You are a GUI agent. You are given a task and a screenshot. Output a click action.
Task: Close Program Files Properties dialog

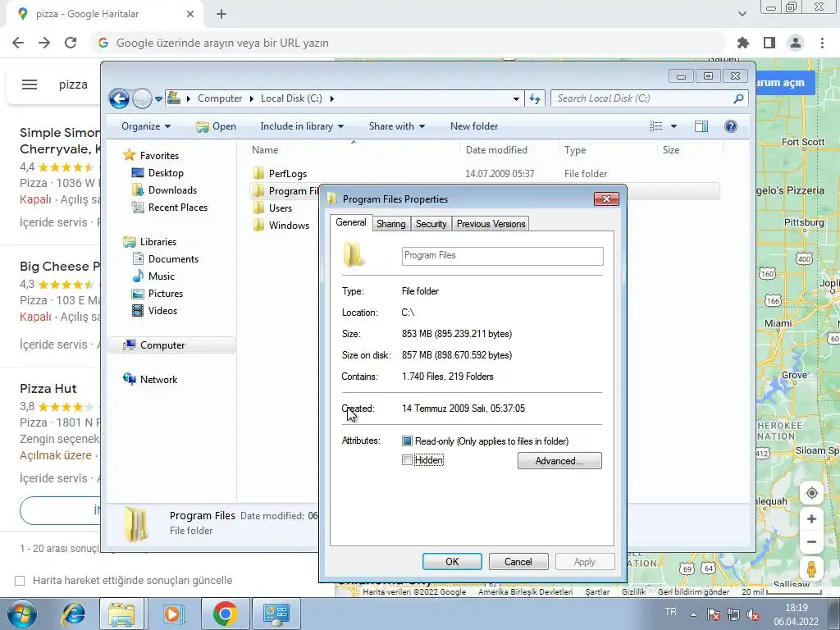(x=606, y=199)
